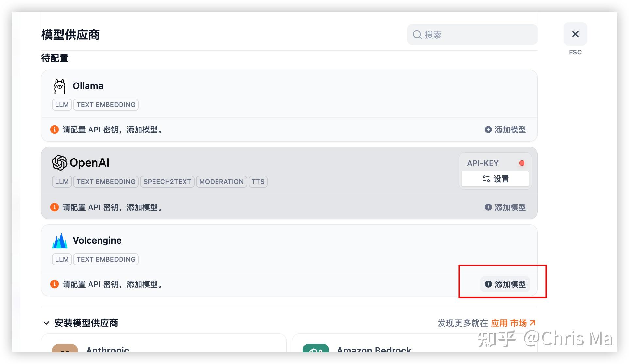This screenshot has width=629, height=364.
Task: Add model for Ollama provider
Action: click(x=505, y=129)
